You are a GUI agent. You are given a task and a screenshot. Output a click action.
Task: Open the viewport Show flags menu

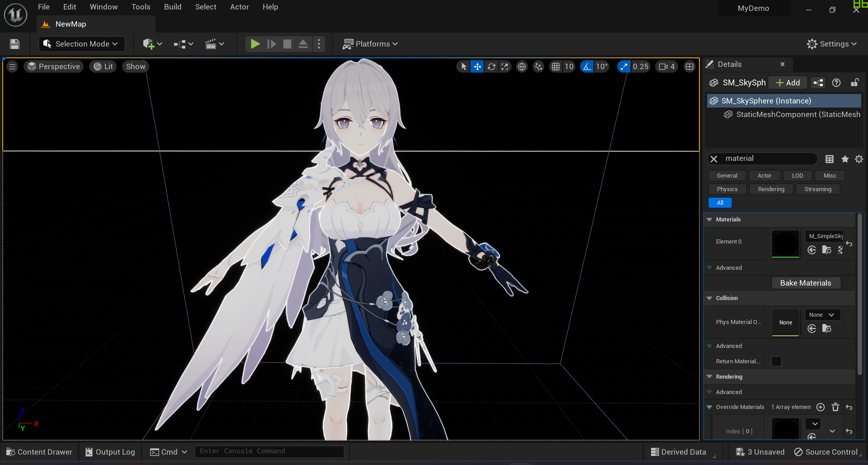(136, 66)
